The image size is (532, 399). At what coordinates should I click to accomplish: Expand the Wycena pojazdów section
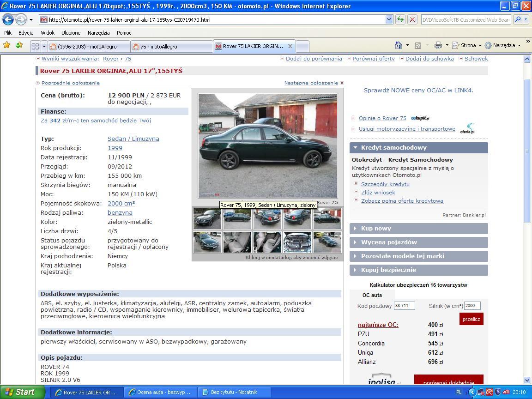418,242
